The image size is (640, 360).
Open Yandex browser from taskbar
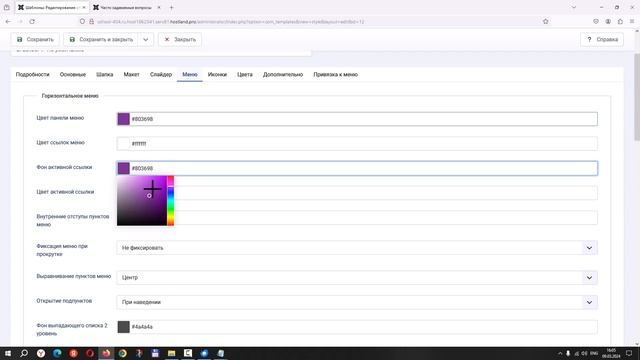(x=41, y=353)
